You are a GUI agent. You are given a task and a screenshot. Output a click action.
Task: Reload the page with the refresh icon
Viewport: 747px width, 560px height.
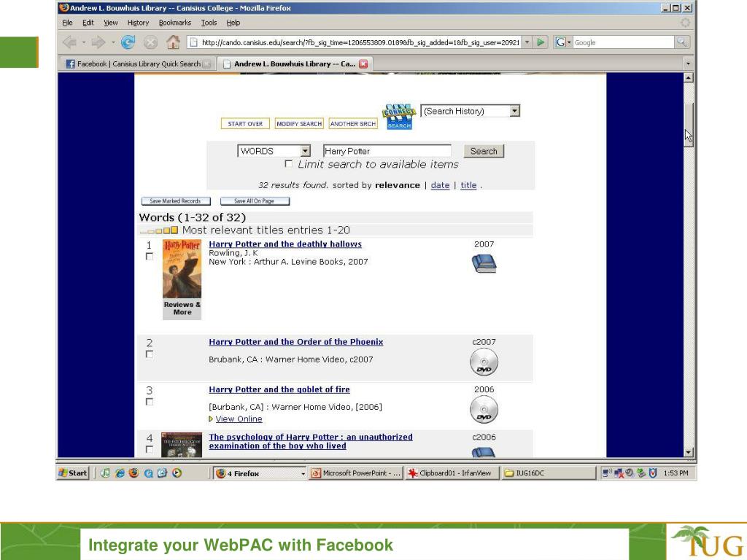(128, 42)
